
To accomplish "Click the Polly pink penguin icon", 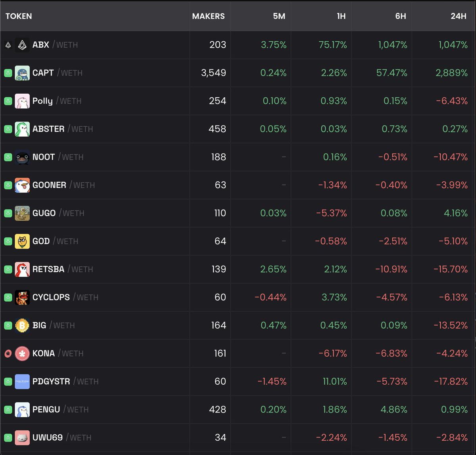I will point(22,101).
